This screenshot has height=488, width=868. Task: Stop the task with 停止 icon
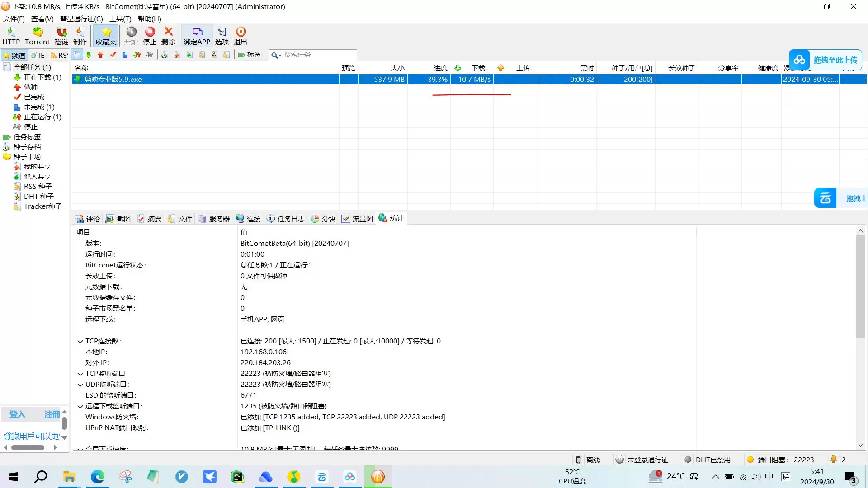pos(150,36)
